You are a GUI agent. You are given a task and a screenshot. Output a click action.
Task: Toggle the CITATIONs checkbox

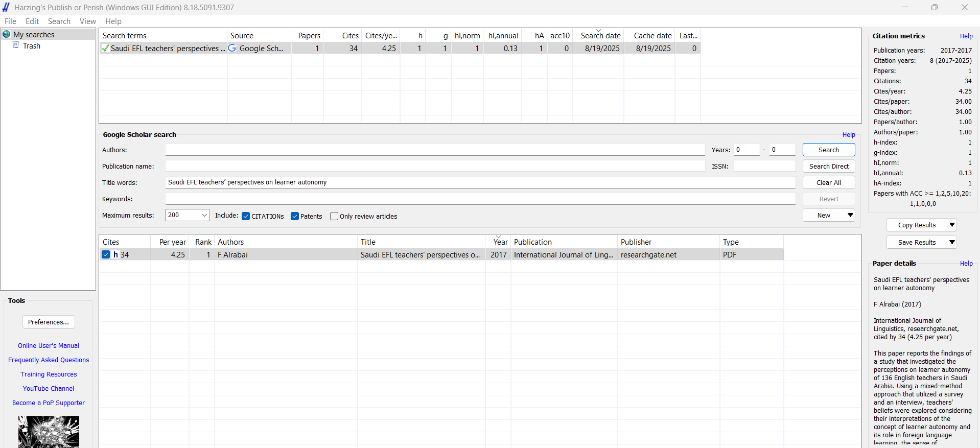246,216
